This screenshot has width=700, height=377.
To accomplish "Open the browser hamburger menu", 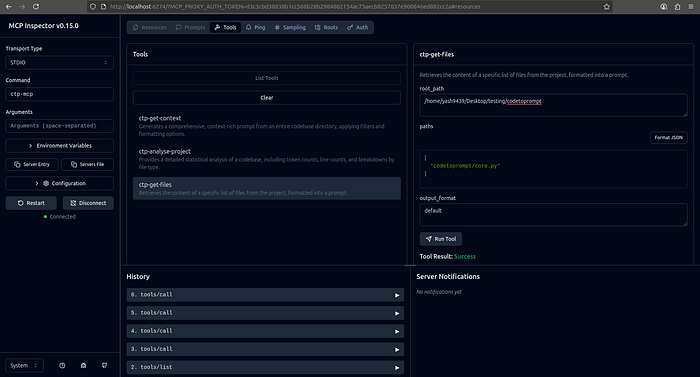I will [691, 7].
